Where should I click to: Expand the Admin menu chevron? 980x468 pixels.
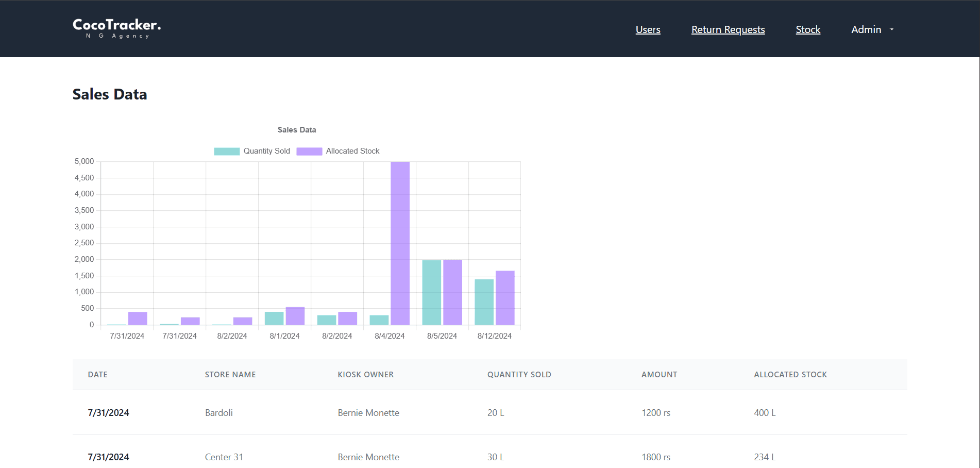[x=891, y=29]
